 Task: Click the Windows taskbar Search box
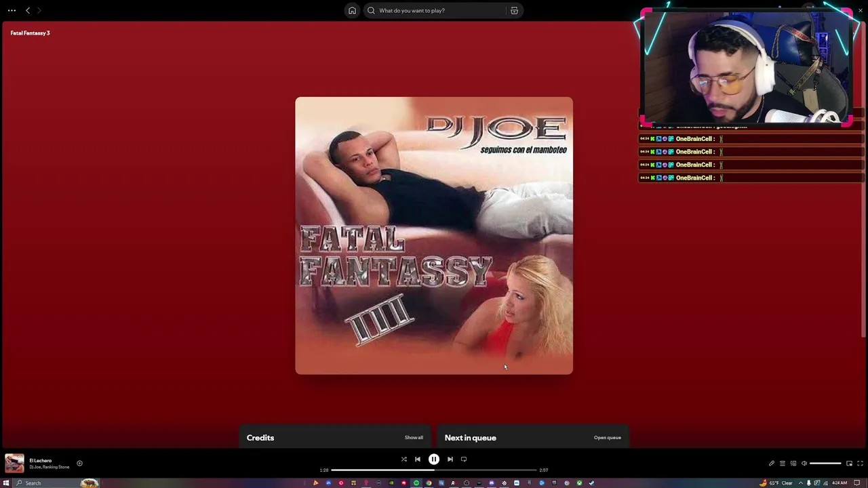(x=57, y=483)
